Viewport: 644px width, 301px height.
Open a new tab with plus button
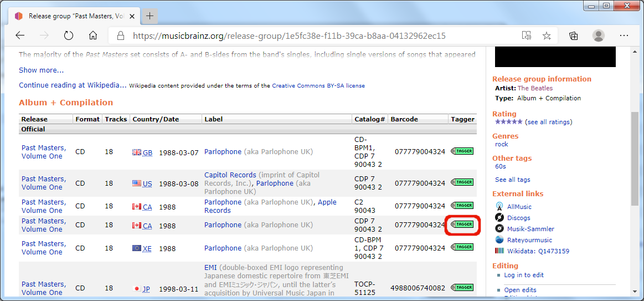(150, 16)
